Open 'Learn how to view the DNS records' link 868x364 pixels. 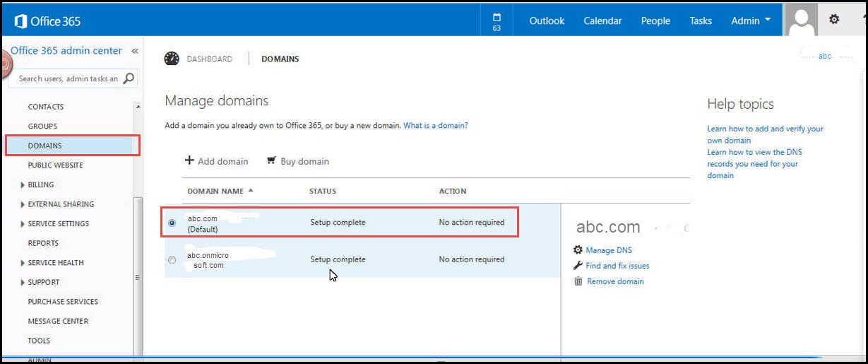[755, 163]
